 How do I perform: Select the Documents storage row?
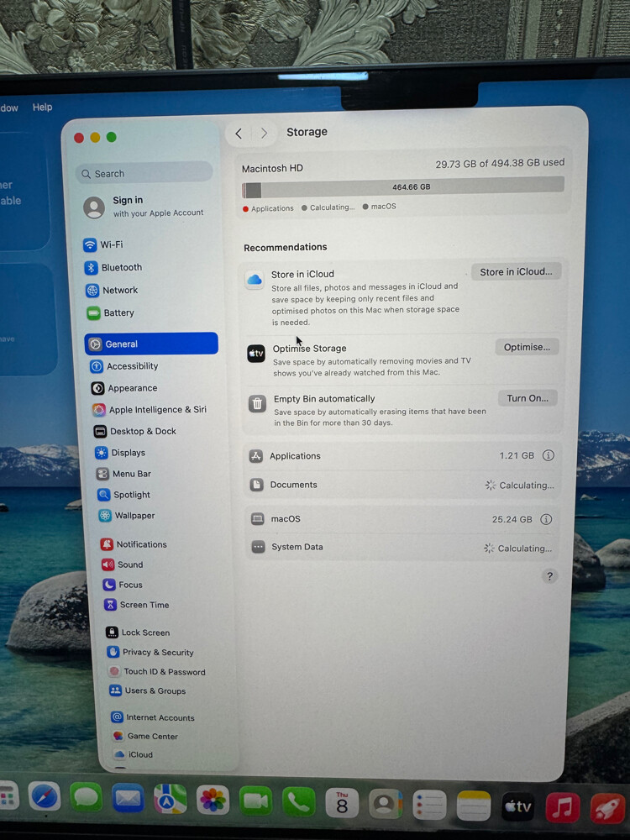point(402,485)
